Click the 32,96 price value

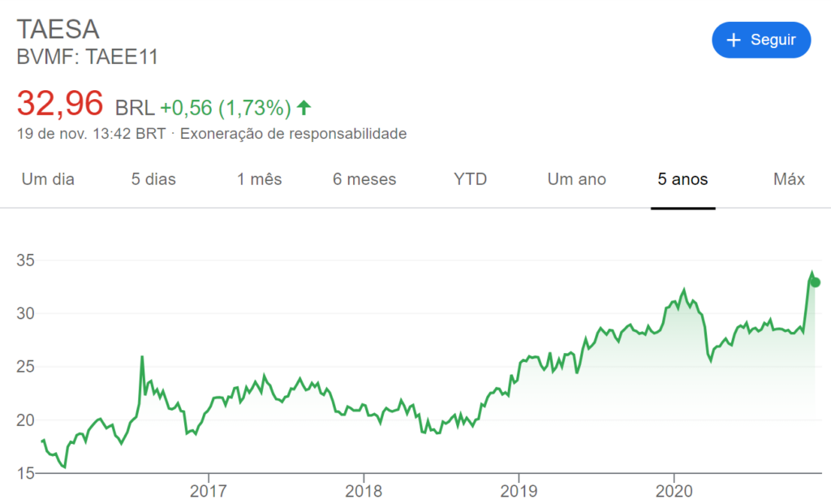[x=60, y=103]
